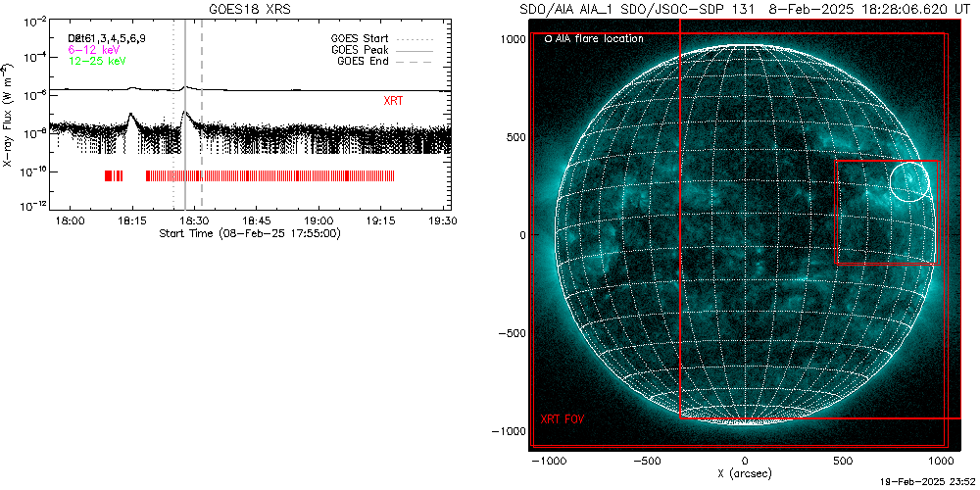Click the 12-25 keV legend label
The width and height of the screenshot is (980, 490).
(x=97, y=61)
